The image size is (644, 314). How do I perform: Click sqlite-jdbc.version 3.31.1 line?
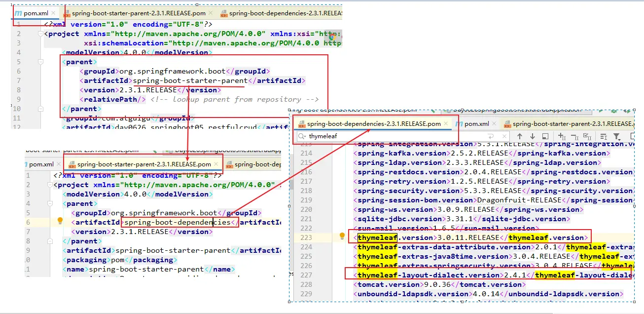click(x=461, y=219)
